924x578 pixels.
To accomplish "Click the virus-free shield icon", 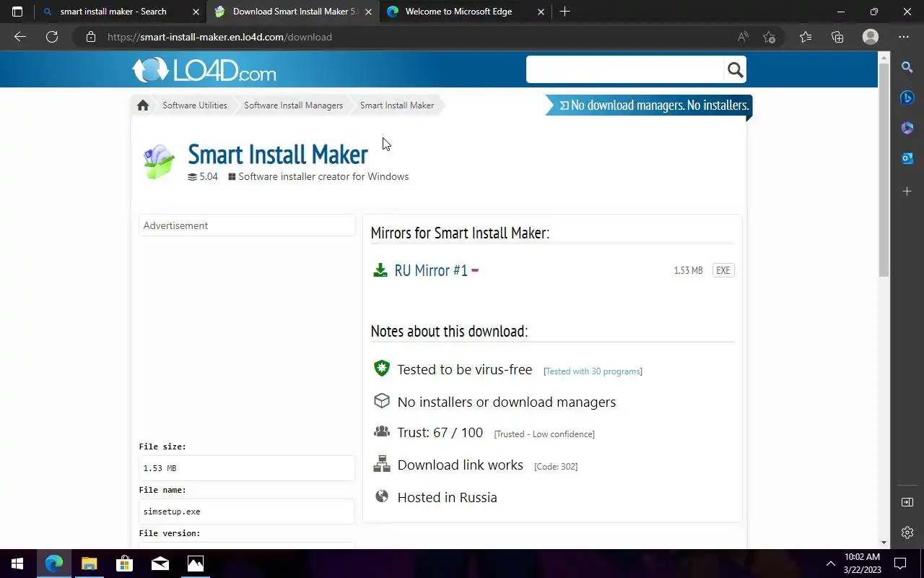I will click(x=381, y=368).
